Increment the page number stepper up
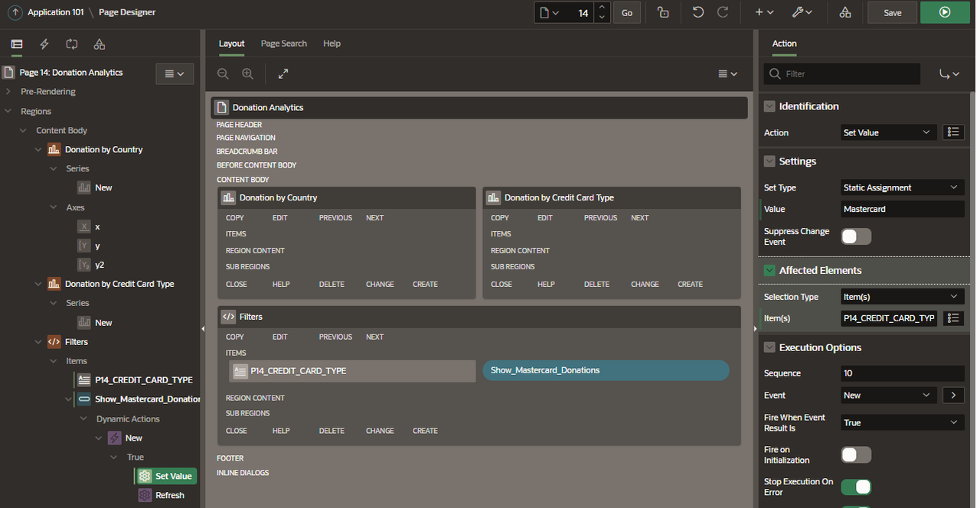 tap(603, 8)
